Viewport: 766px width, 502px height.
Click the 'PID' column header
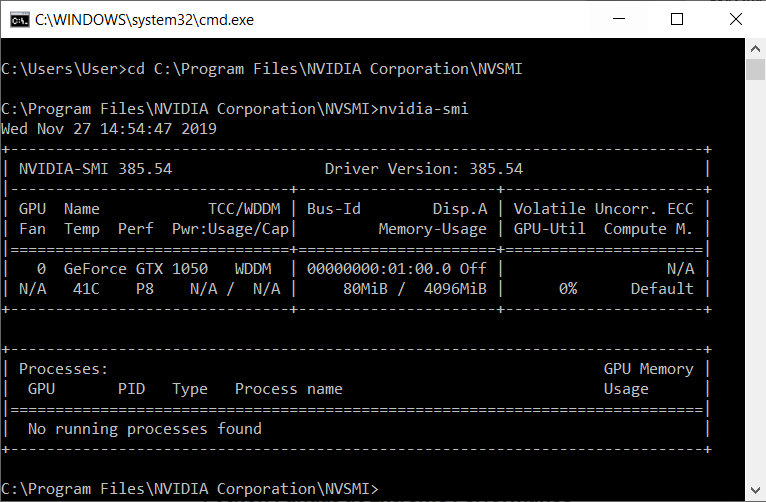pos(131,389)
